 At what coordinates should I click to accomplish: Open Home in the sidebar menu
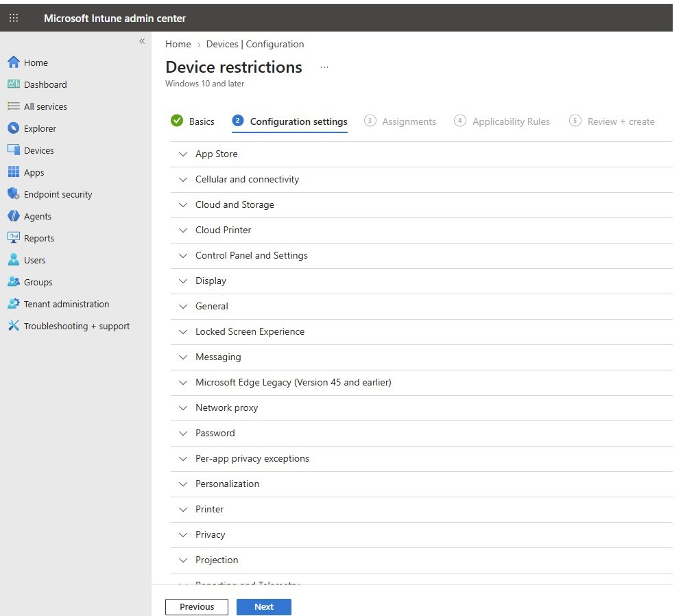tap(36, 62)
